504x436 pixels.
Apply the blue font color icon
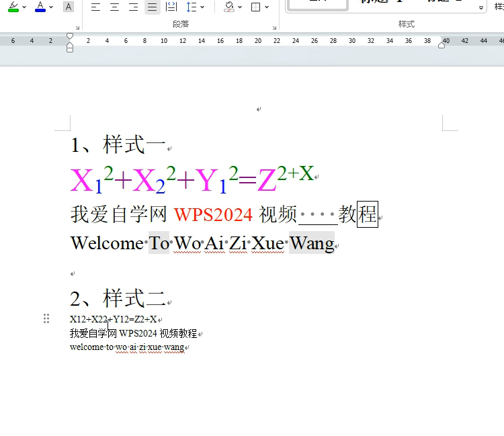tap(40, 7)
